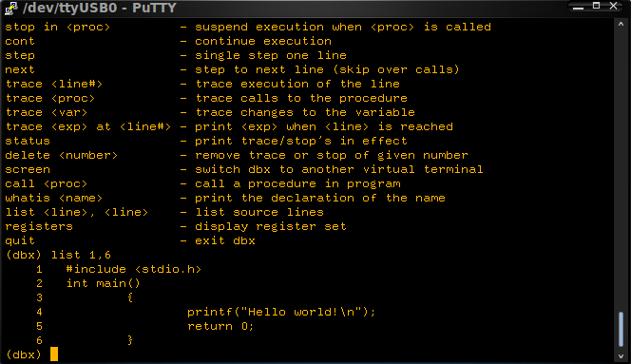The width and height of the screenshot is (631, 364).
Task: Click the 'registers' command in help list
Action: point(39,227)
